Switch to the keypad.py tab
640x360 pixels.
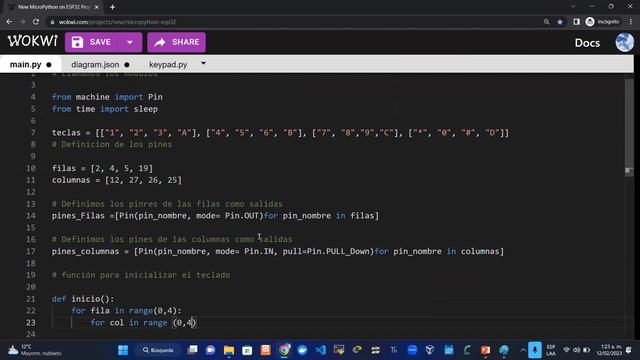pos(168,64)
